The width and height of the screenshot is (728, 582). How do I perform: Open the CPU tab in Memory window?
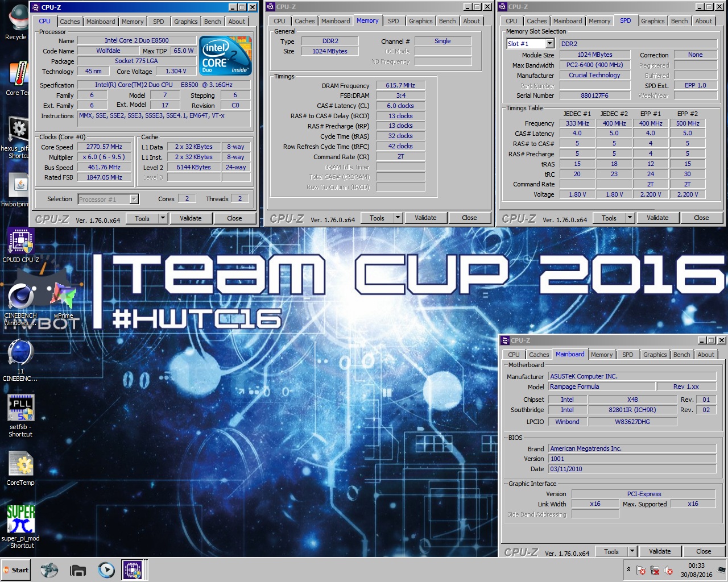pyautogui.click(x=279, y=21)
